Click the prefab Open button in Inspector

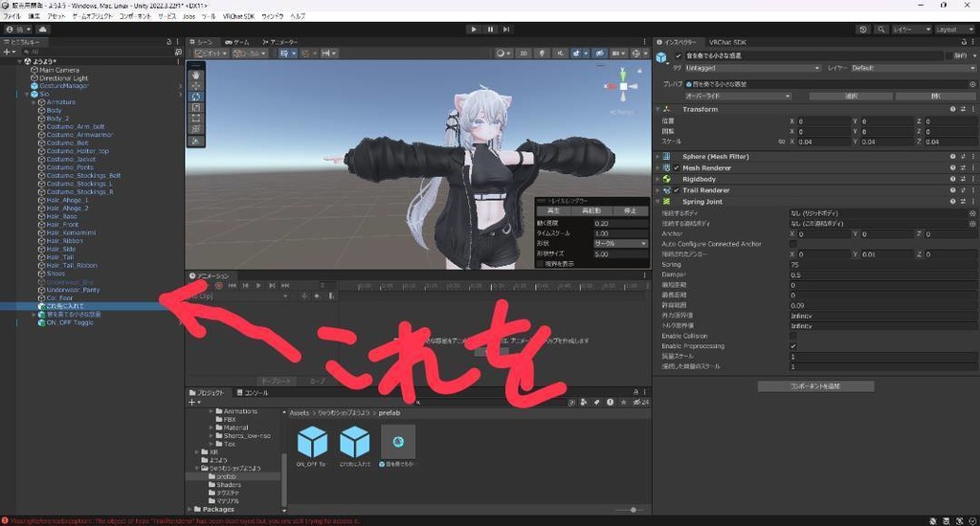(935, 97)
